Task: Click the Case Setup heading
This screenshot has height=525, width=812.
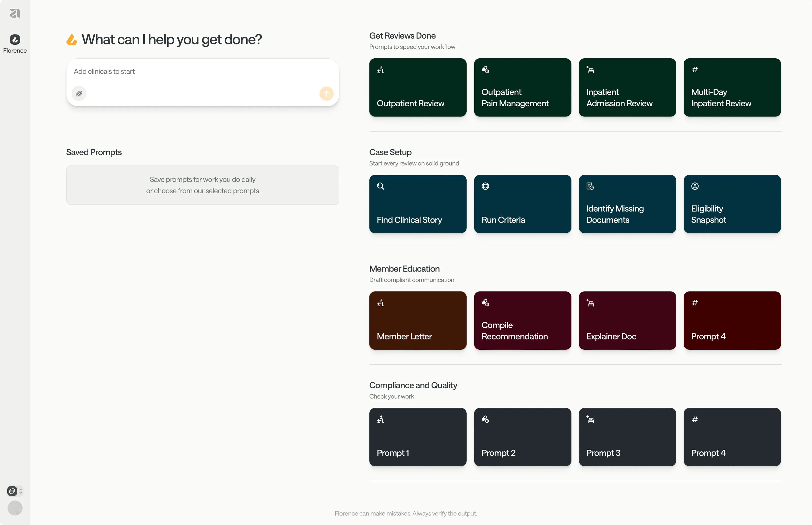Action: tap(390, 153)
